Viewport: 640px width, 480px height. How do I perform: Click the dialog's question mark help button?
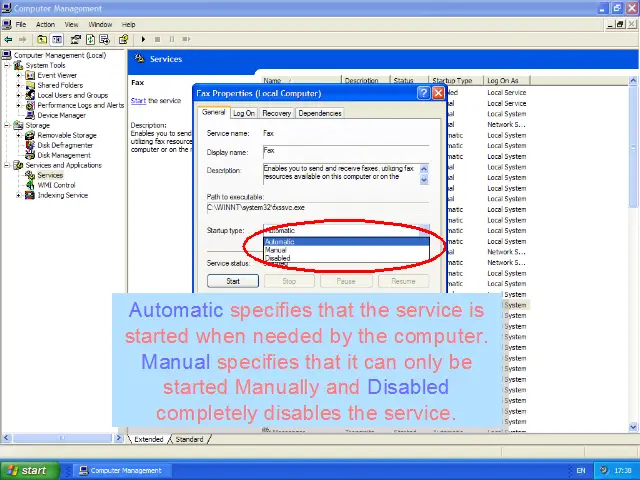(x=424, y=93)
